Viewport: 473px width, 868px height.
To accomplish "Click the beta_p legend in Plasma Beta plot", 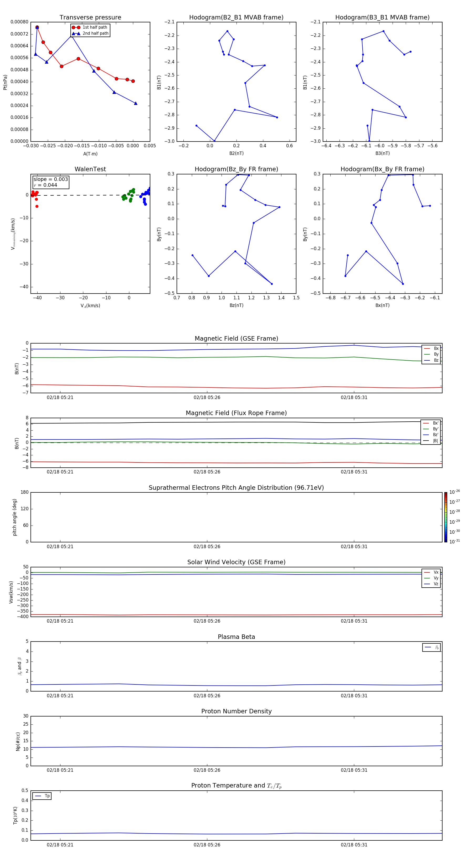I will [431, 647].
